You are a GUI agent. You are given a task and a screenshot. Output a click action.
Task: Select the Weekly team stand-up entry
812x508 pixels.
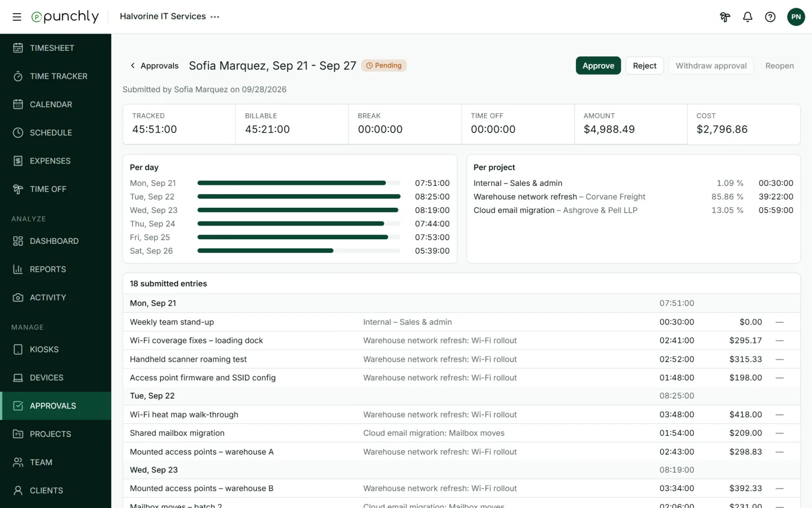tap(461, 322)
